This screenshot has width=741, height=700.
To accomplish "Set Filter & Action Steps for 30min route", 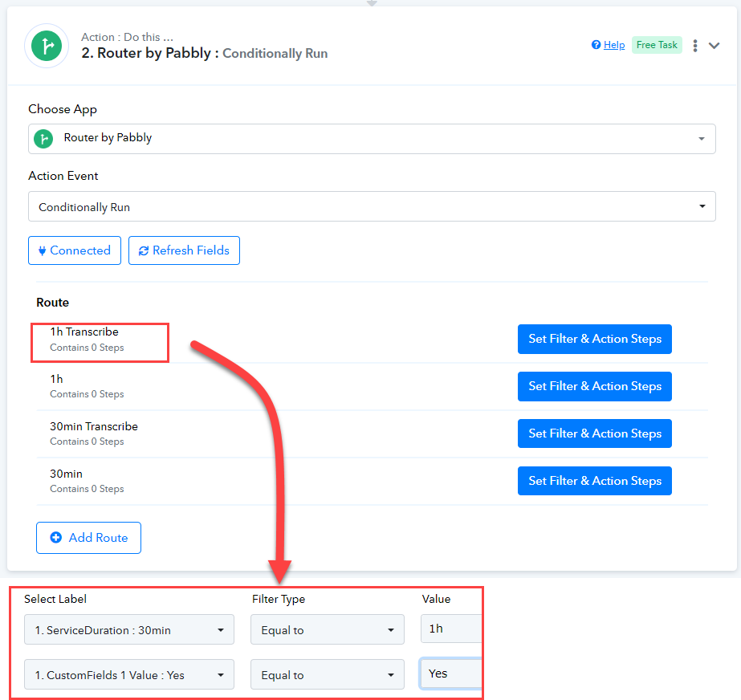I will coord(595,481).
